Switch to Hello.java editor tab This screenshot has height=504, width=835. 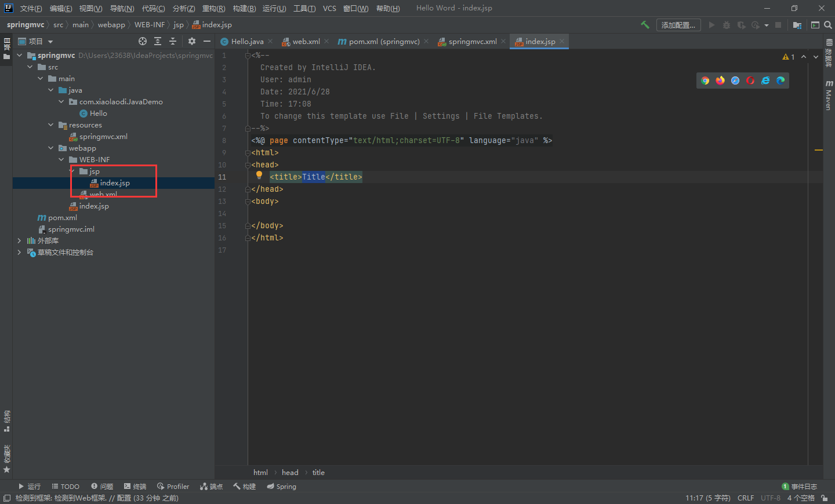pos(247,42)
